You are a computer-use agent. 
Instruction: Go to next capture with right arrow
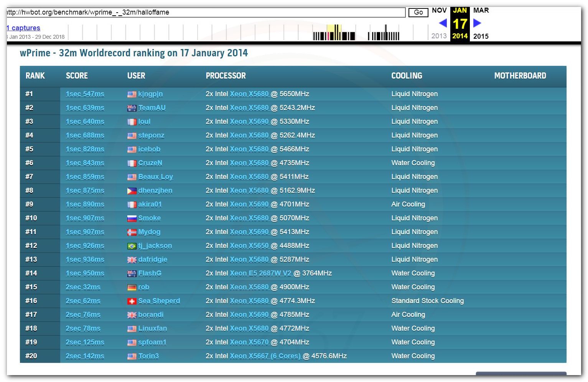pos(477,23)
